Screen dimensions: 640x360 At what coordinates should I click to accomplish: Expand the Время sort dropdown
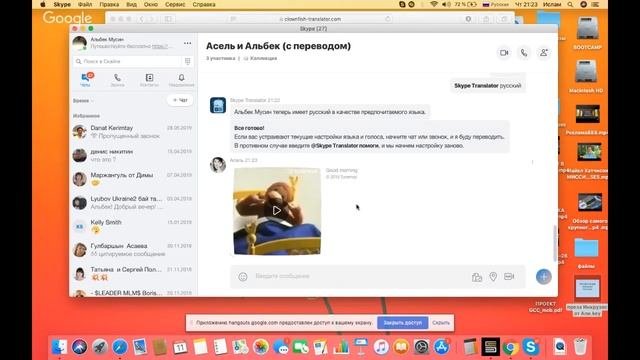[83, 100]
